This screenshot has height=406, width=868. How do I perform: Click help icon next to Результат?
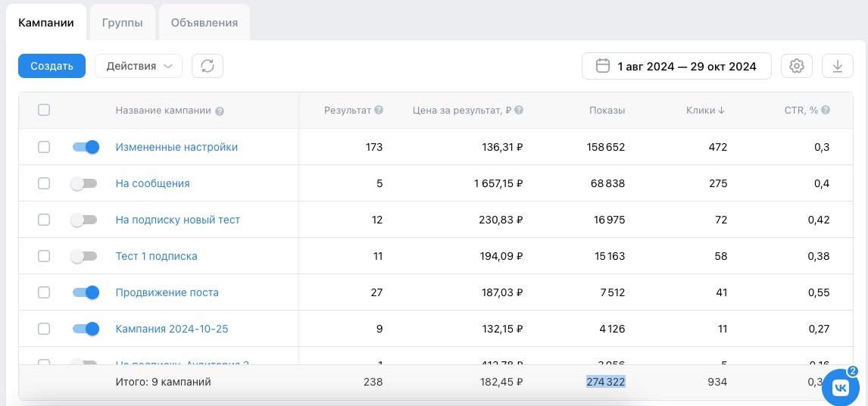(x=379, y=111)
